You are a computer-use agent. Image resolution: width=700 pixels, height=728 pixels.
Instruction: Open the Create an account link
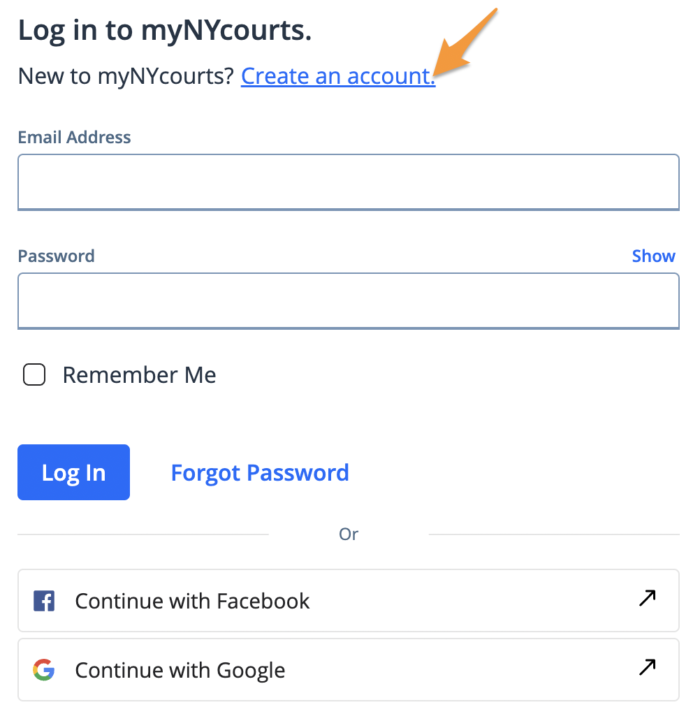(x=338, y=76)
